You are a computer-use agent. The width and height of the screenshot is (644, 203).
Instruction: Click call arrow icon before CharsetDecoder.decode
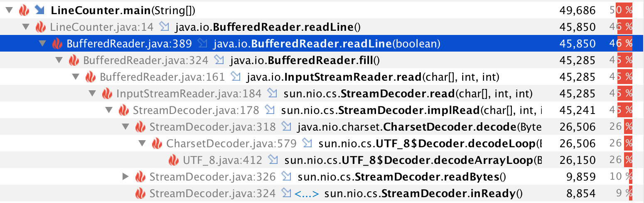286,127
